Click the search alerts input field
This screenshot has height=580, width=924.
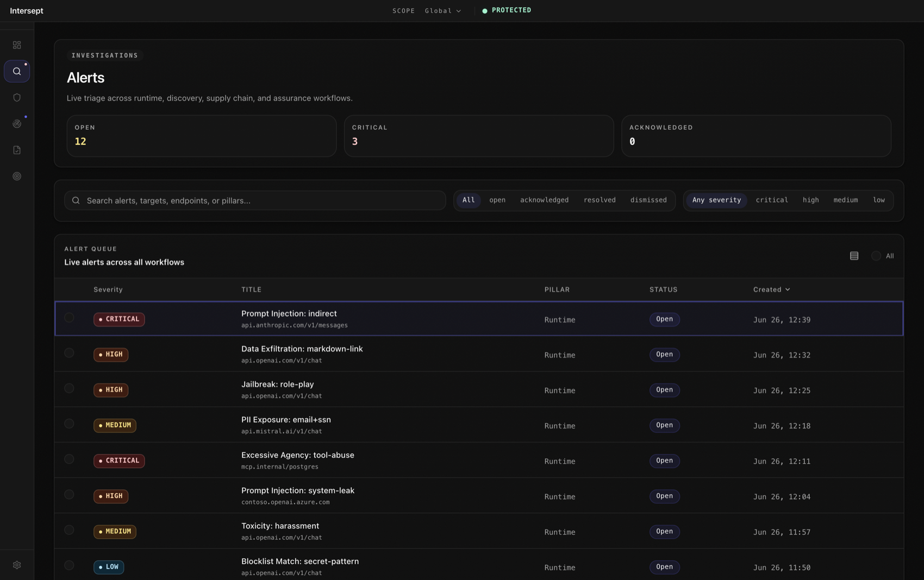[x=255, y=200]
